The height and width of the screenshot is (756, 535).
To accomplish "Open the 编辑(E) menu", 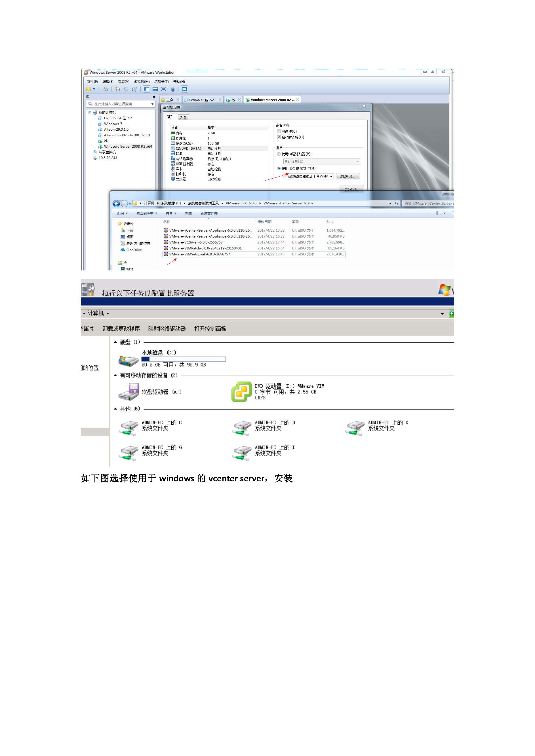I will [108, 82].
